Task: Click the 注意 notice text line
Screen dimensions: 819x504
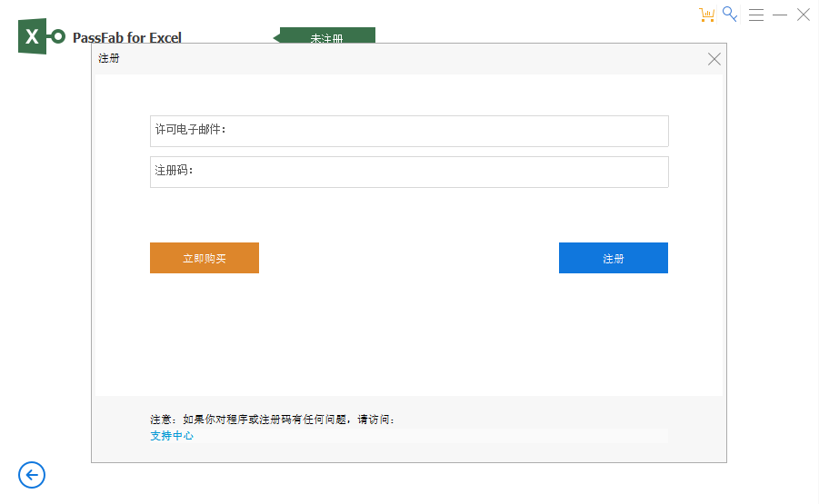Action: click(x=273, y=420)
